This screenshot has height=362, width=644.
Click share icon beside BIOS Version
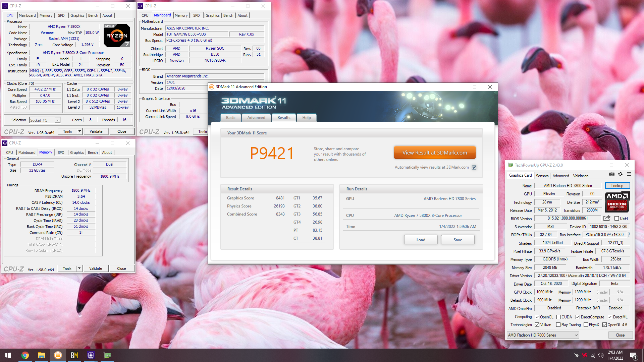(x=606, y=218)
